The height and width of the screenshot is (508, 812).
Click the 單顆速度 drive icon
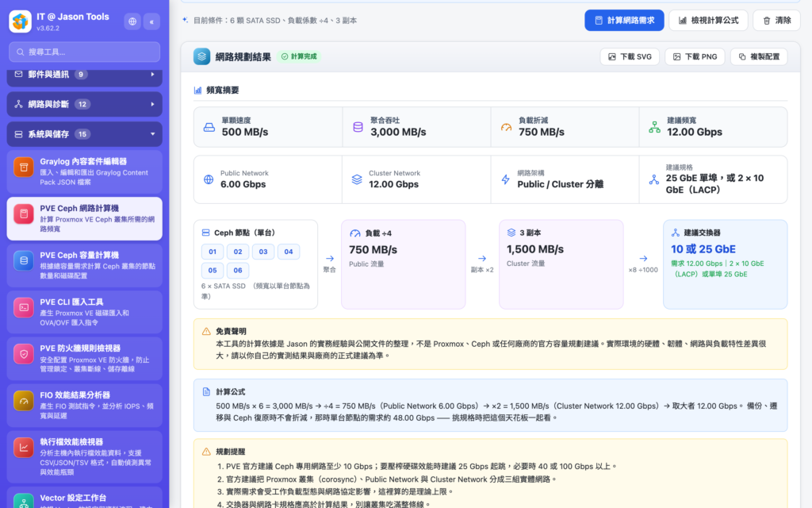pos(209,127)
